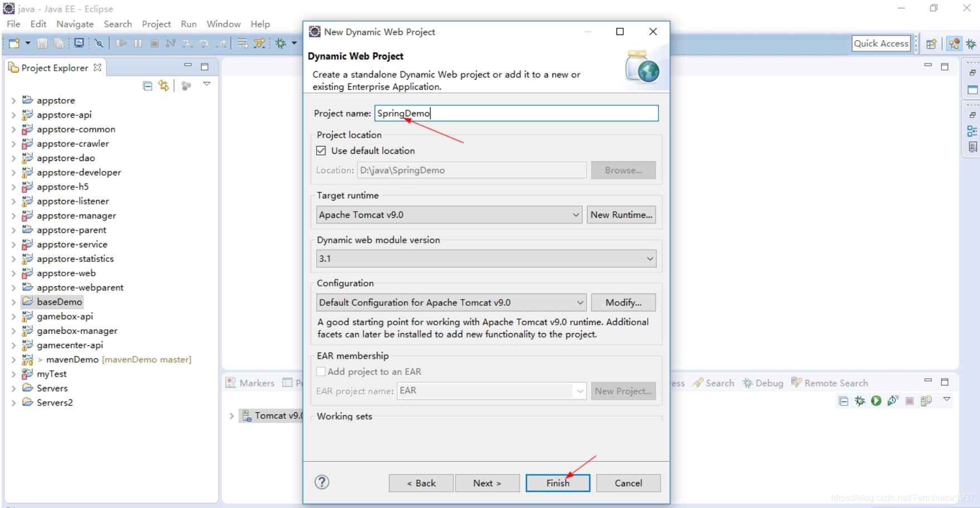
Task: Open the Target runtime Apache Tomcat v9.0 dropdown
Action: coord(576,215)
